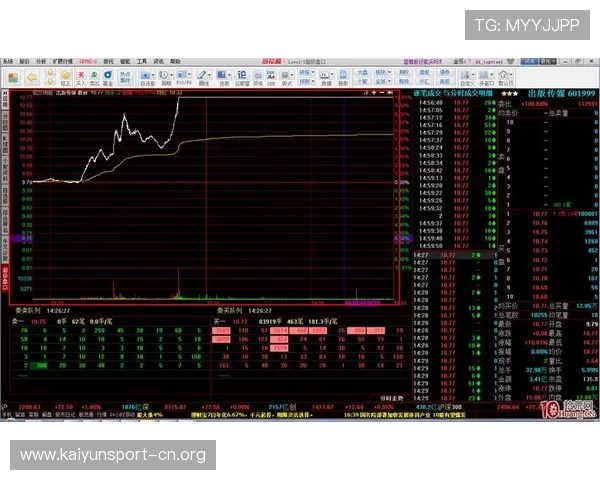This screenshot has height=480, width=600.
Task: Open the 系统 menu
Action: [x=8, y=61]
